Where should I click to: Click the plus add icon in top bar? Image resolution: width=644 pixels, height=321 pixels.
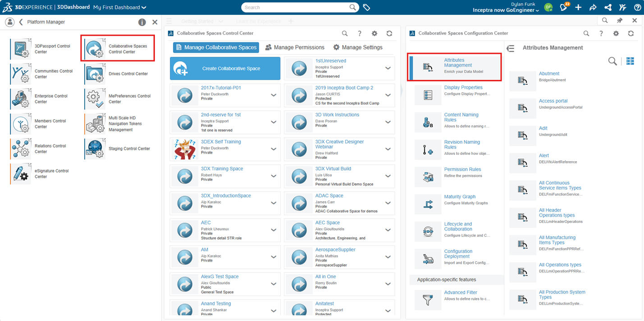578,7
